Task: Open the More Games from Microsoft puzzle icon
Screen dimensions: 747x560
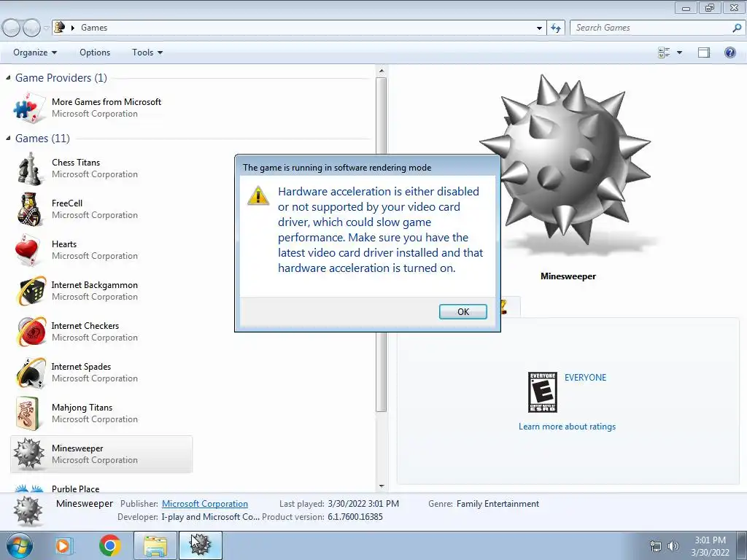Action: (x=29, y=108)
